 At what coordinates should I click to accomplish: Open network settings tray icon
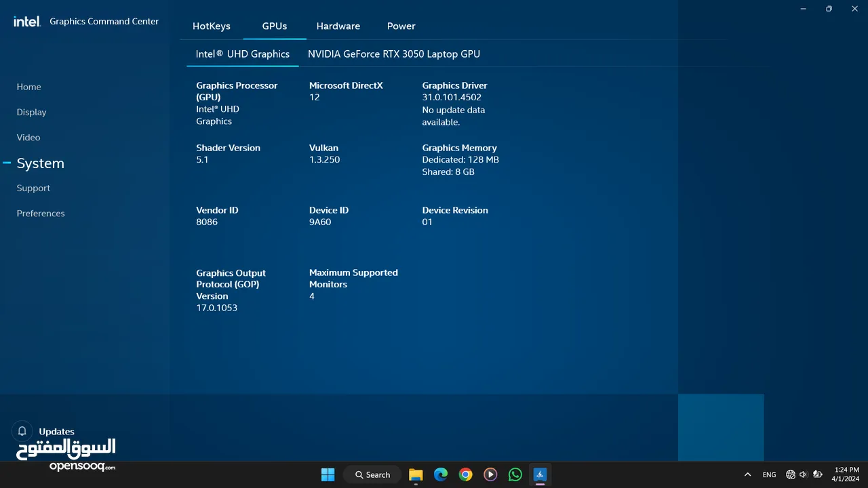[x=791, y=474]
